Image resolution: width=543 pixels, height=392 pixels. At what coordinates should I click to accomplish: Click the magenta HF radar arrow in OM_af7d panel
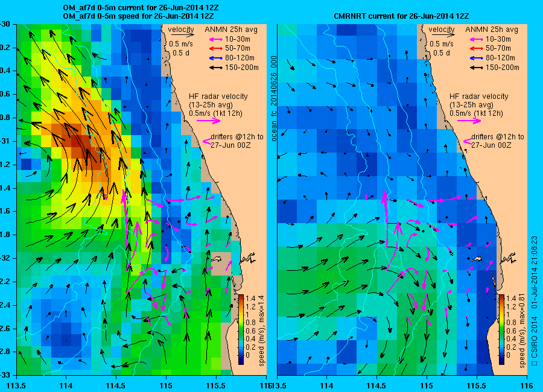pos(209,121)
